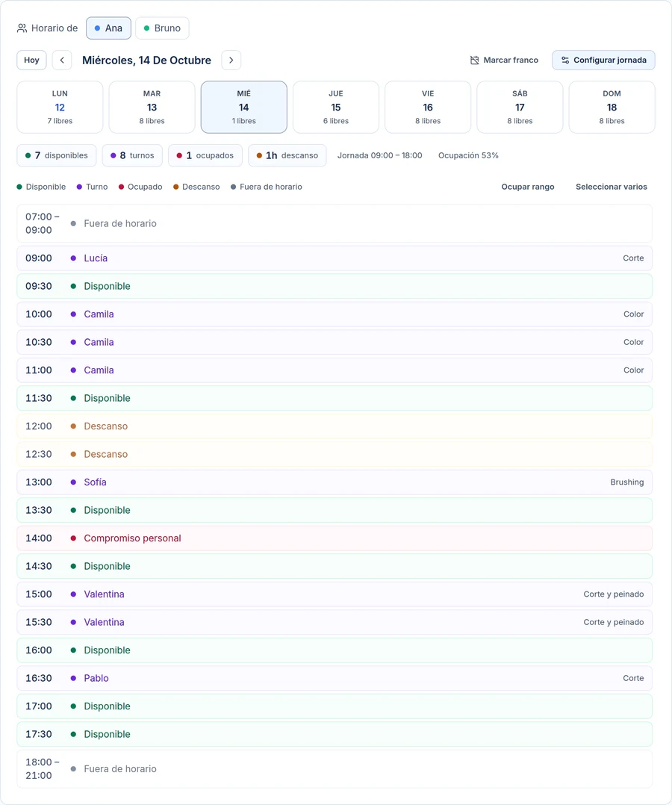Jump to today with Hoy button
Screen dimensions: 672x805
pos(32,60)
